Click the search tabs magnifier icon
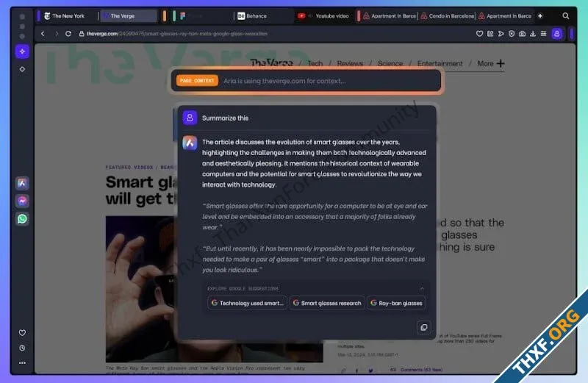This screenshot has width=588, height=383. pyautogui.click(x=565, y=15)
